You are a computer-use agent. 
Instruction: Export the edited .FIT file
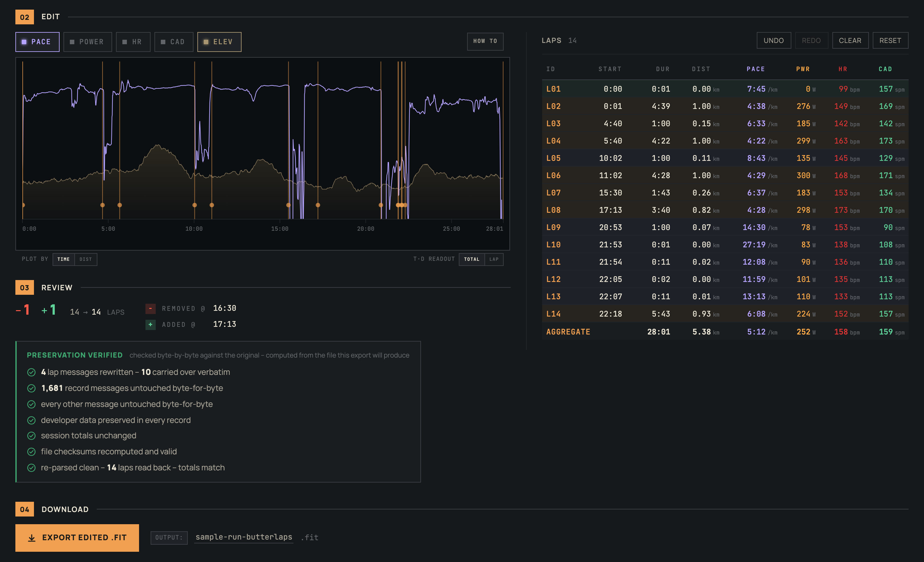point(77,538)
